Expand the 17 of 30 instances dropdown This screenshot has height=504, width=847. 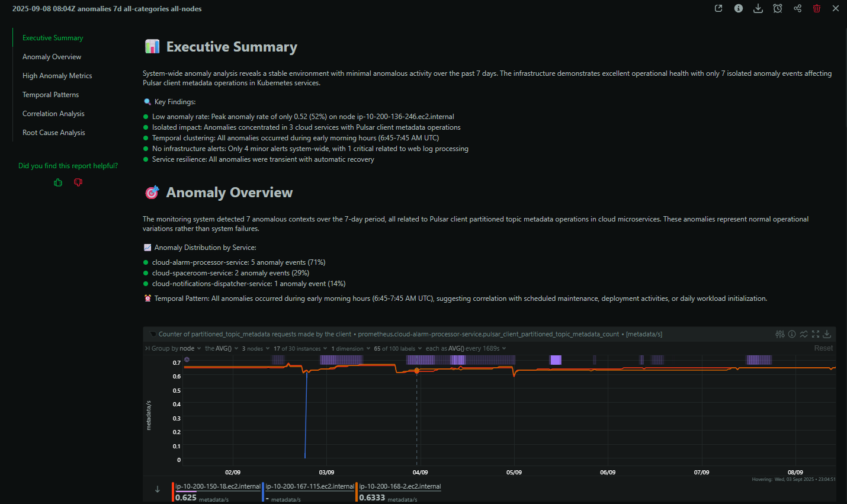(x=300, y=348)
